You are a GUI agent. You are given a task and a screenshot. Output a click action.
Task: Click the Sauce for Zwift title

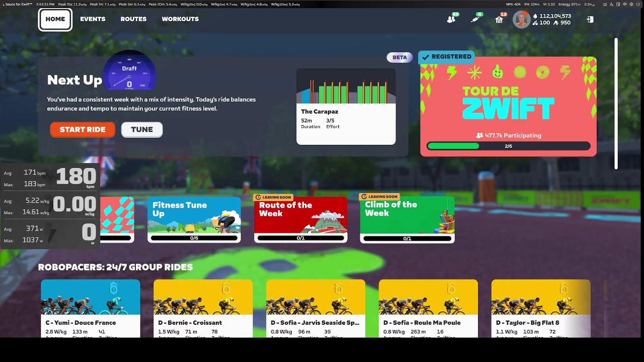(x=19, y=4)
